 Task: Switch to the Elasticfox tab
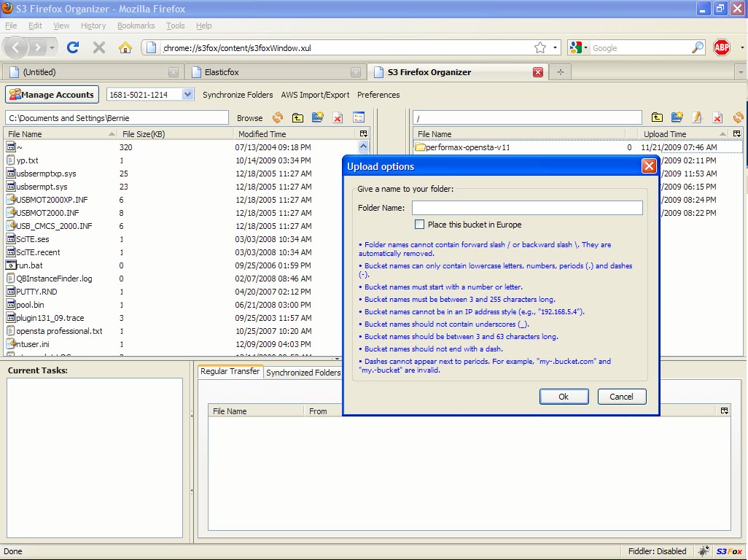click(x=276, y=72)
